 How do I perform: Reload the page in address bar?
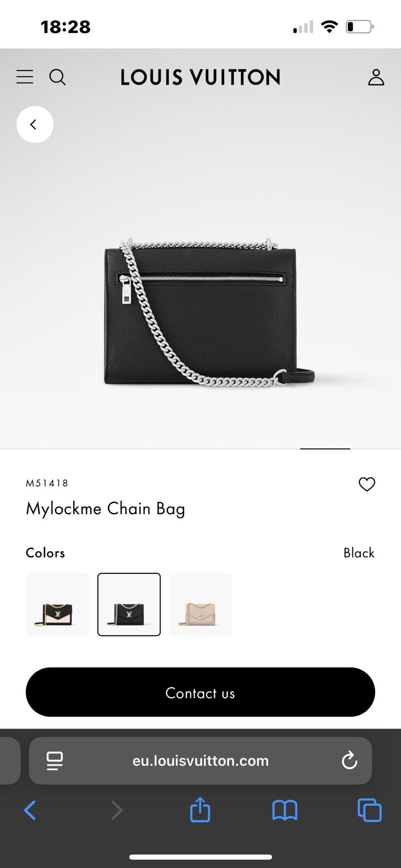pyautogui.click(x=349, y=761)
